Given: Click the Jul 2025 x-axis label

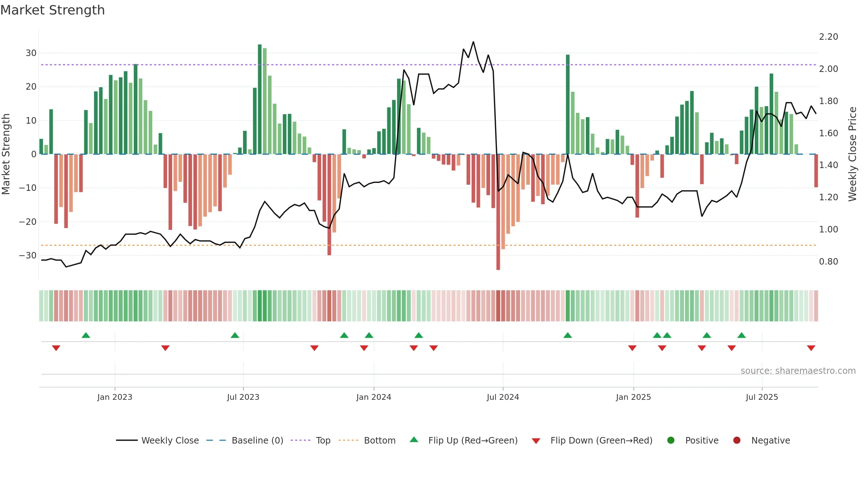Looking at the screenshot, I should click(762, 397).
